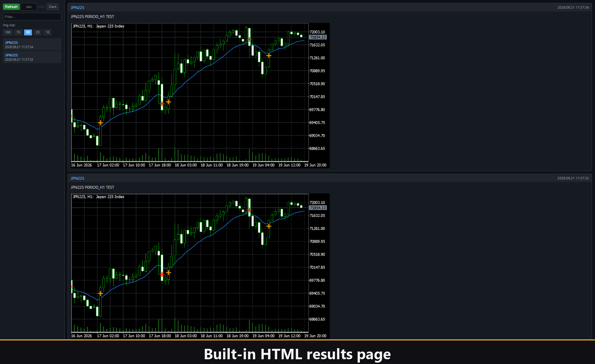The image size is (595, 364).
Task: Click the green Refresh button
Action: [x=11, y=7]
